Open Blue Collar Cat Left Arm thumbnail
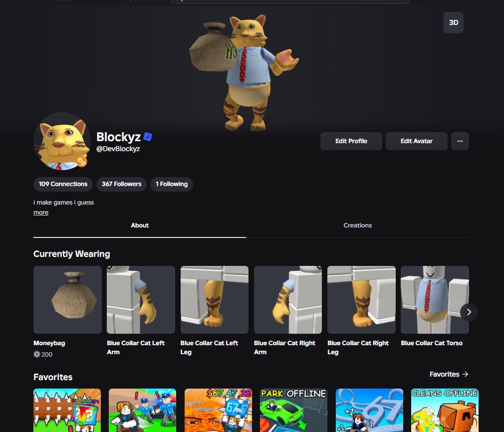The width and height of the screenshot is (504, 432). click(141, 300)
